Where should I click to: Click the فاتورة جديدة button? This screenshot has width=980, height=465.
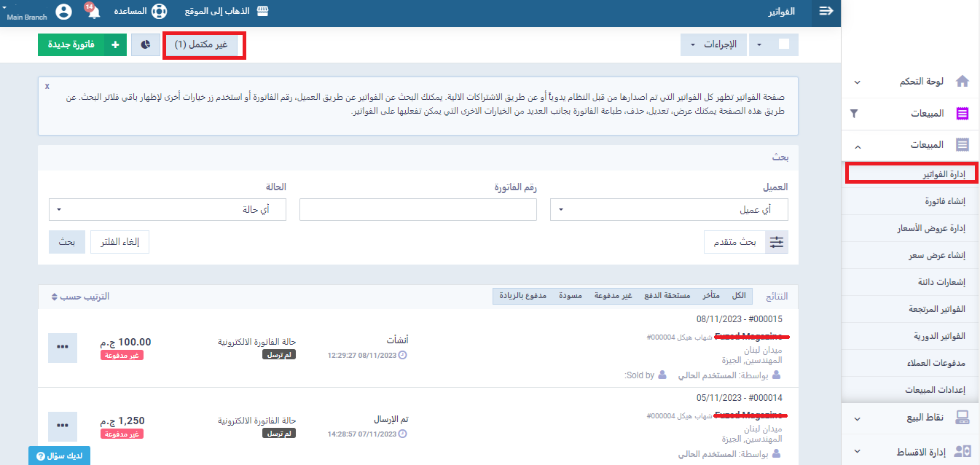pyautogui.click(x=82, y=45)
